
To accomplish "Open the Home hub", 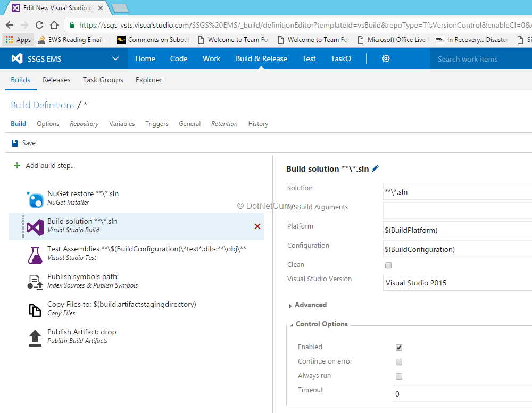I will click(x=145, y=58).
